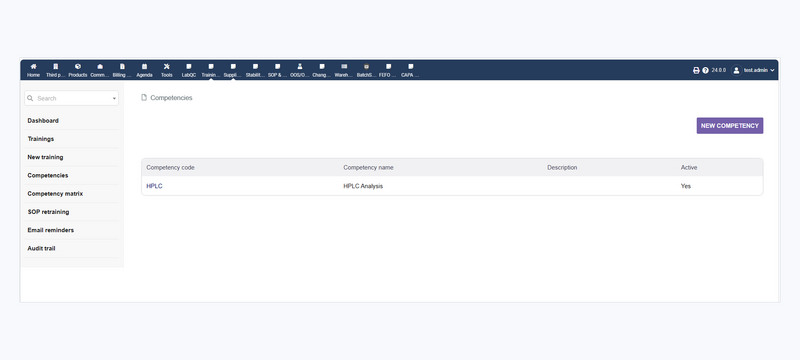This screenshot has height=360, width=800.
Task: Open the BatchS module icon
Action: 366,66
